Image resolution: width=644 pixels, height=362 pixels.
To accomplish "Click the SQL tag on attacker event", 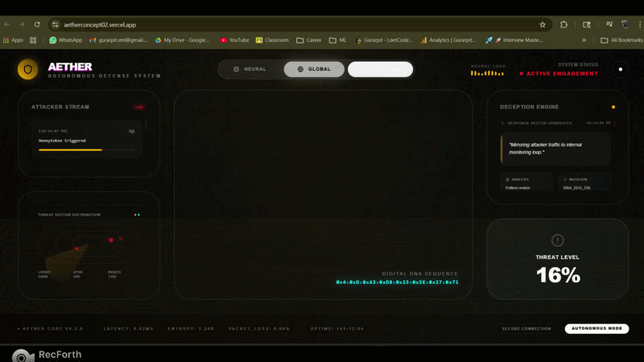I will tap(131, 131).
